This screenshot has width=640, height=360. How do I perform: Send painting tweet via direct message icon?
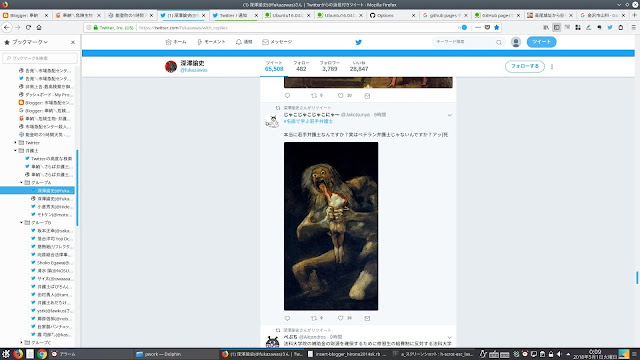(x=367, y=318)
